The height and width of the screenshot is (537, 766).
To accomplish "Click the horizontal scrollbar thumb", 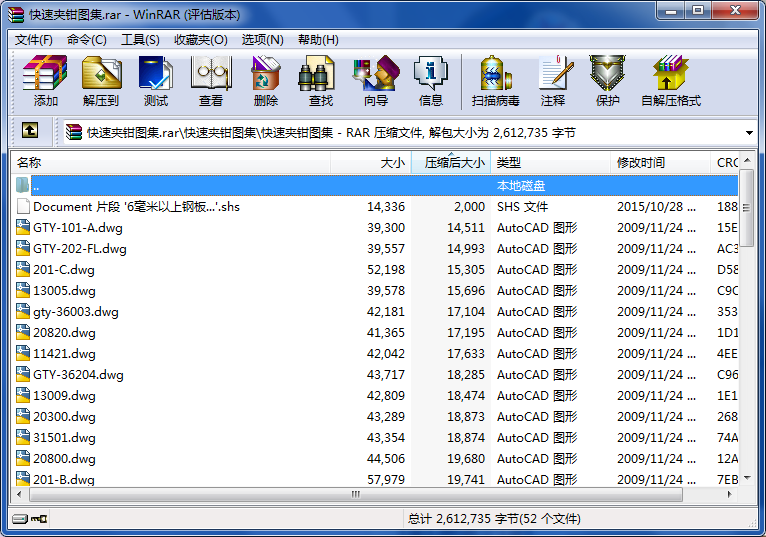I will click(356, 494).
